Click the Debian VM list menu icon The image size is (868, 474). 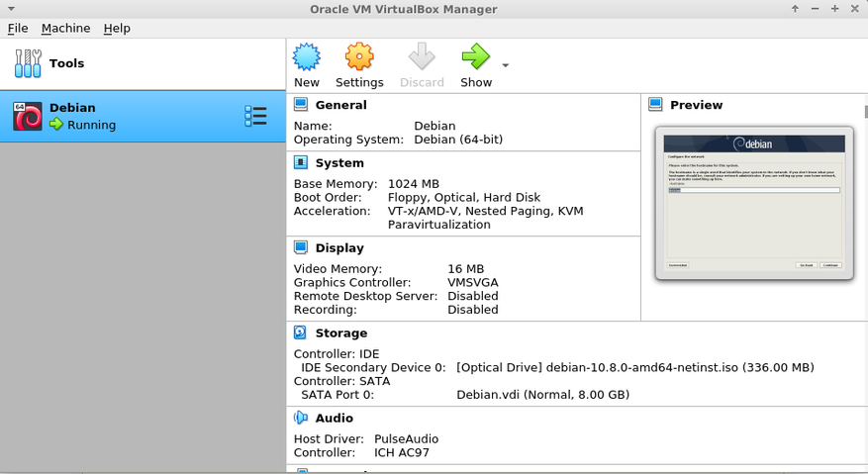tap(255, 117)
